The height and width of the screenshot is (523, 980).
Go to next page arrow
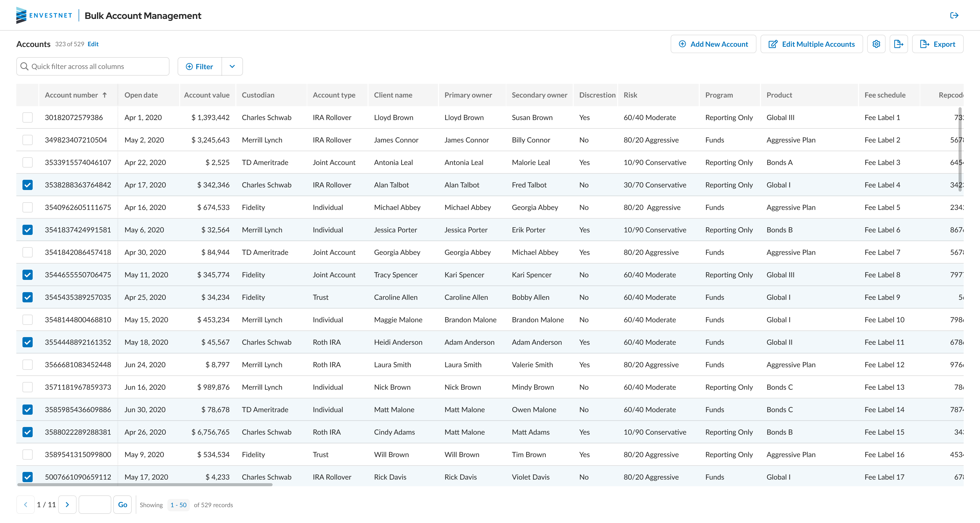tap(67, 505)
